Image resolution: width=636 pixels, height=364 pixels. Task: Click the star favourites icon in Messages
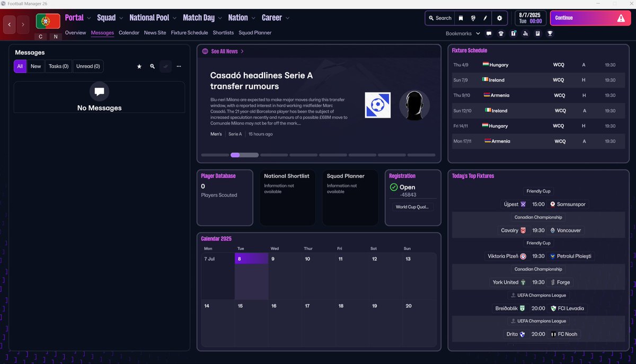[139, 66]
